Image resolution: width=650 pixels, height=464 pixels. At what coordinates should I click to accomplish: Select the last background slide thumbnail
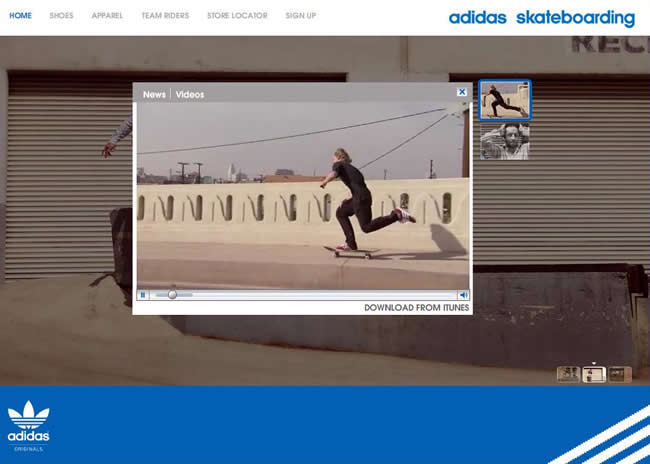pos(620,374)
